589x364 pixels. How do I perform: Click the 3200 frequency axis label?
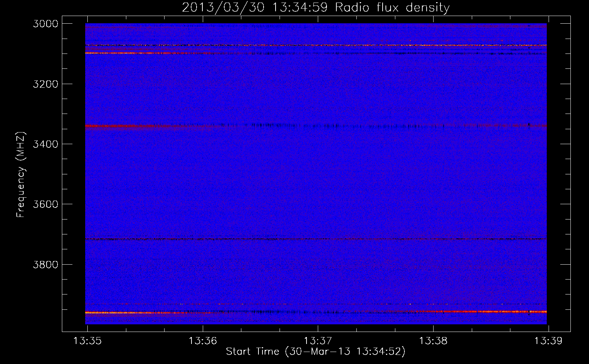46,84
